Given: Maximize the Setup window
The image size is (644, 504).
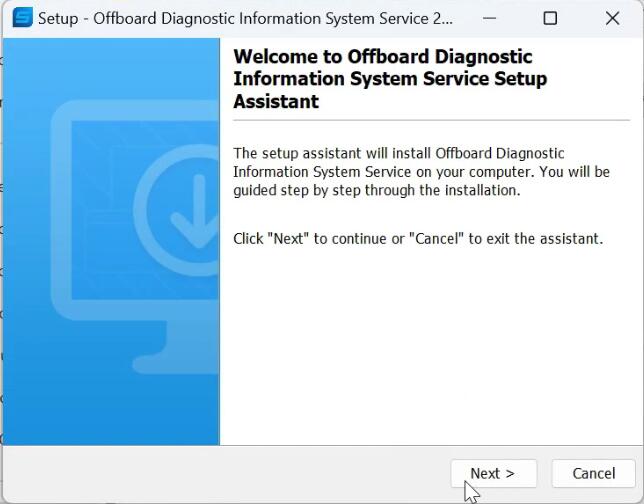Looking at the screenshot, I should coord(550,18).
